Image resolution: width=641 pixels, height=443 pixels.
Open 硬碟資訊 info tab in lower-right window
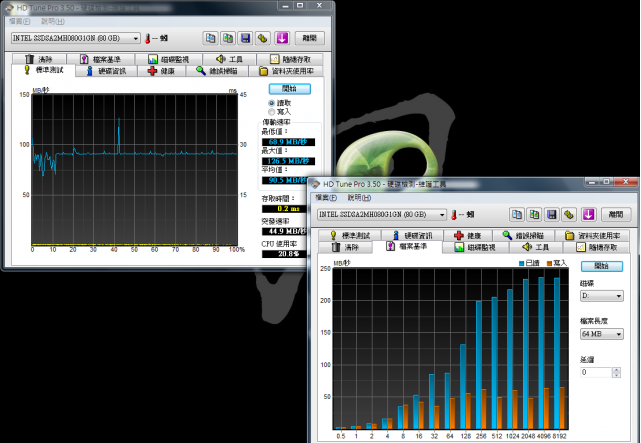pos(412,235)
